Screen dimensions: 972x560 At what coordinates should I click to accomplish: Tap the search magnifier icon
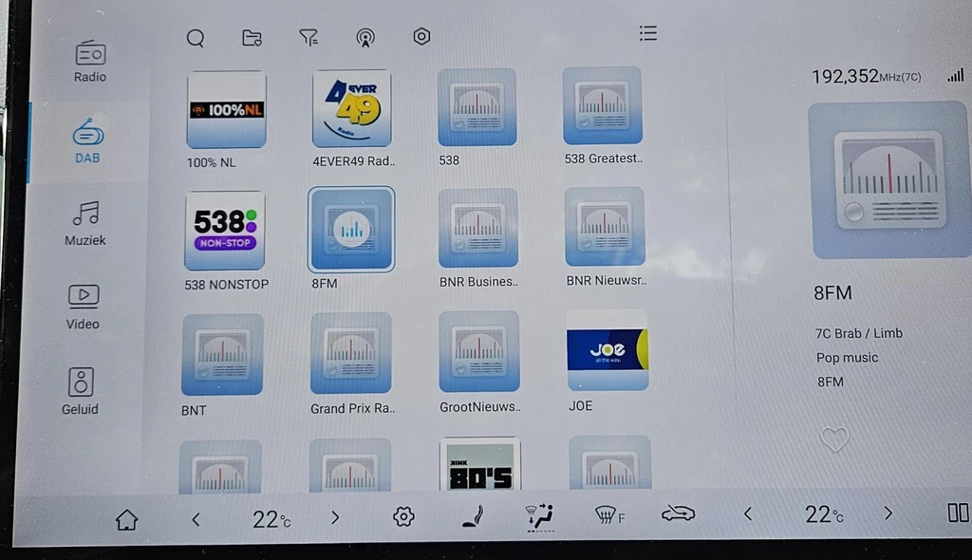click(x=196, y=38)
